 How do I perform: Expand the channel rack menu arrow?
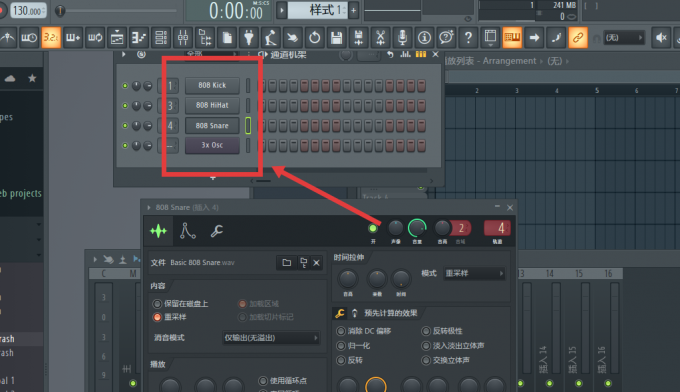point(124,54)
